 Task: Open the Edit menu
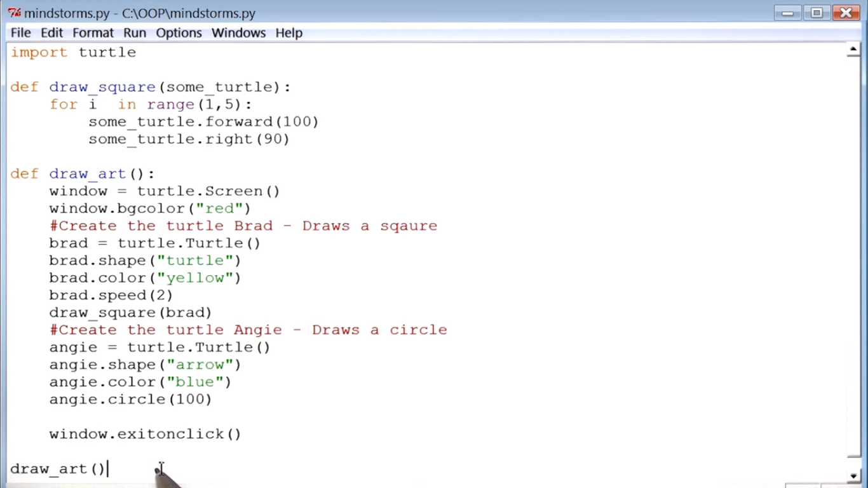[51, 33]
